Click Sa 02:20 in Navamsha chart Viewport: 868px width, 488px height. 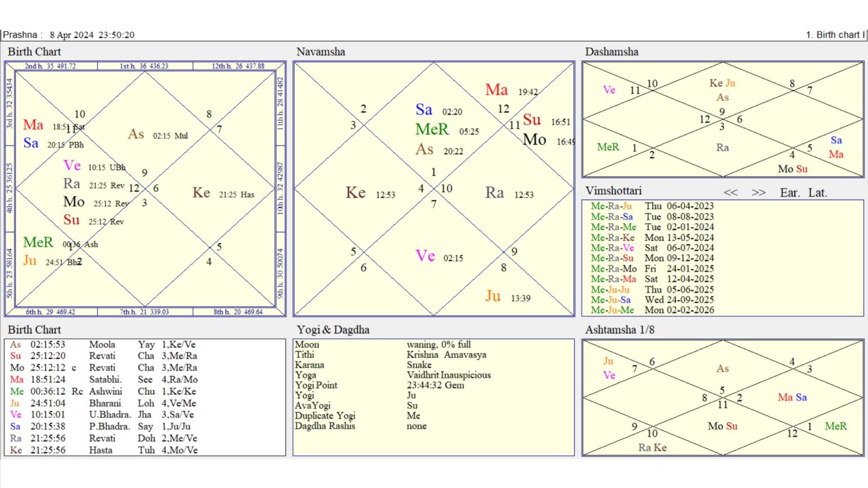pyautogui.click(x=439, y=110)
